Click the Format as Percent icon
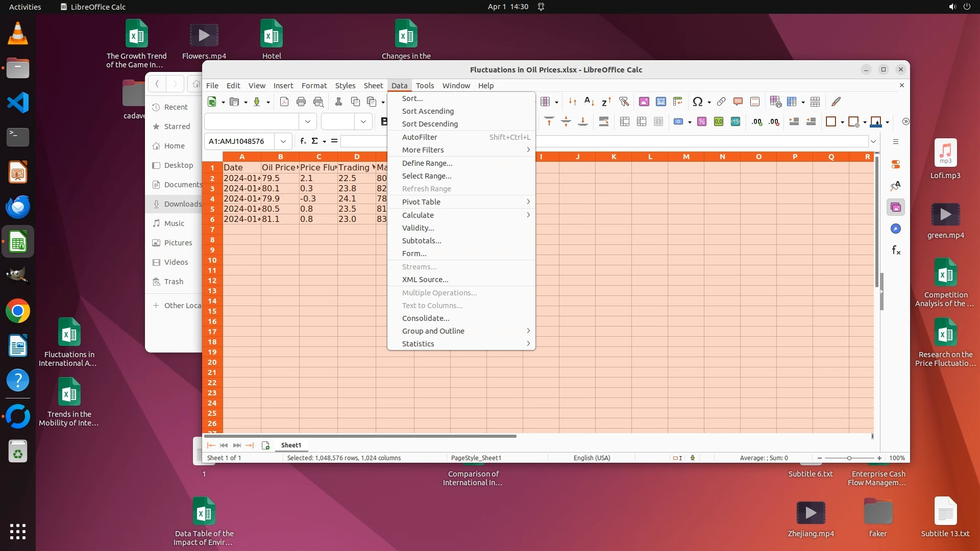This screenshot has height=551, width=980. [702, 121]
